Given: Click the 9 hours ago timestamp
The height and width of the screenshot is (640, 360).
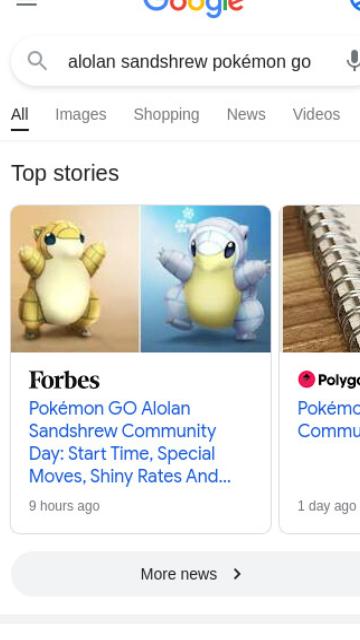Looking at the screenshot, I should click(64, 506).
